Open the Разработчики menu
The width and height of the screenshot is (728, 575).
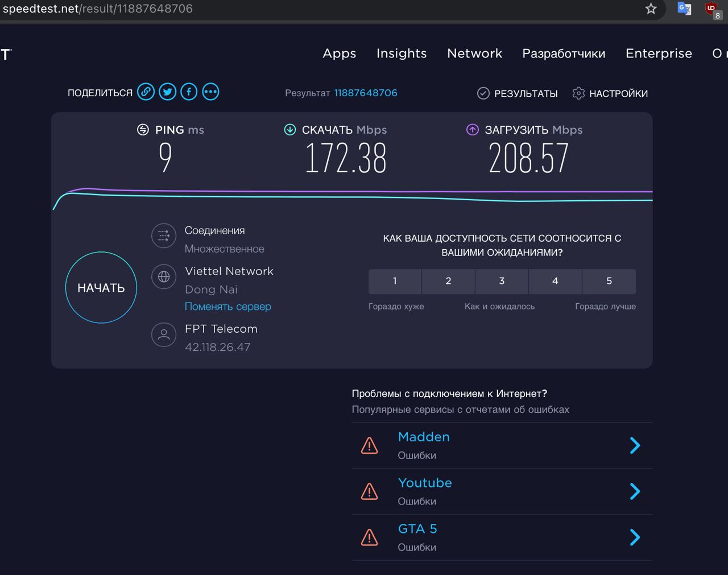click(564, 54)
